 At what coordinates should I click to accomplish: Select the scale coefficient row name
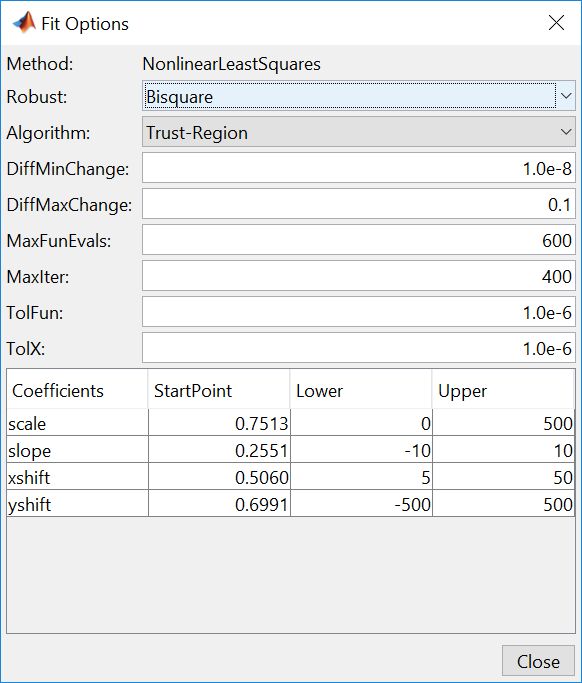click(x=78, y=423)
